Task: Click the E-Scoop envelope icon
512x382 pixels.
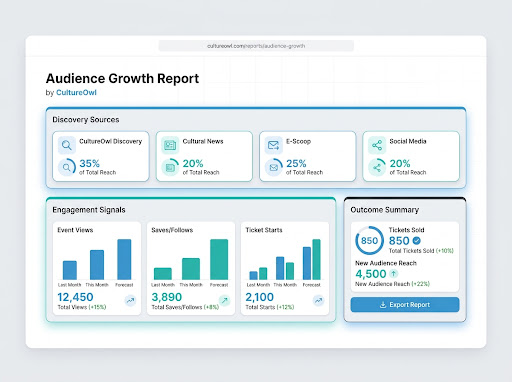Action: (x=274, y=145)
